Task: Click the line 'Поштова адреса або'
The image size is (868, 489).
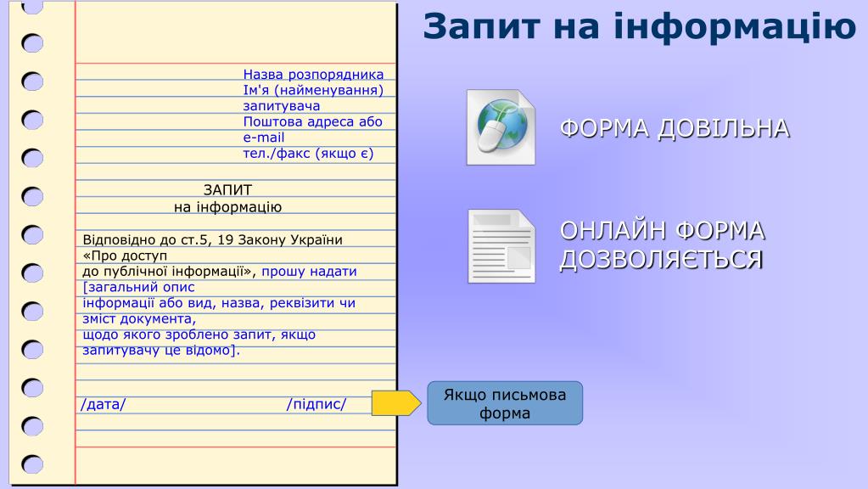Action: pyautogui.click(x=313, y=121)
